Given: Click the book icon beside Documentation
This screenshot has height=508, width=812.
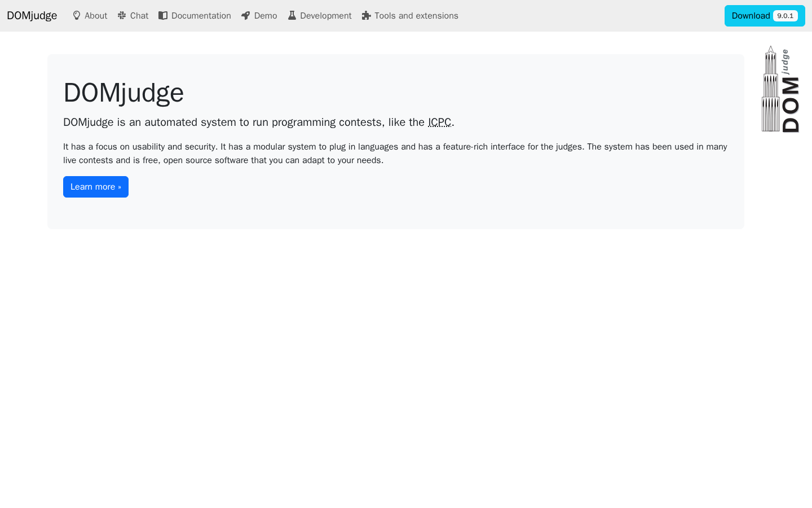Looking at the screenshot, I should point(163,15).
